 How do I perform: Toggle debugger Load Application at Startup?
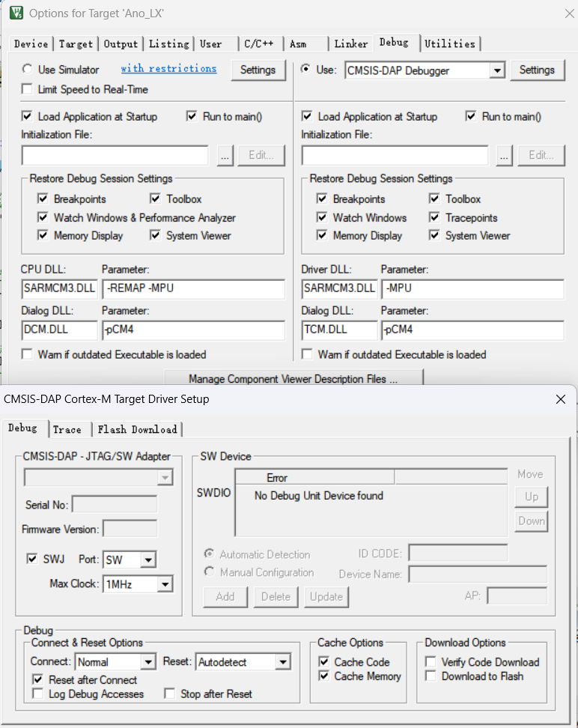(x=307, y=116)
